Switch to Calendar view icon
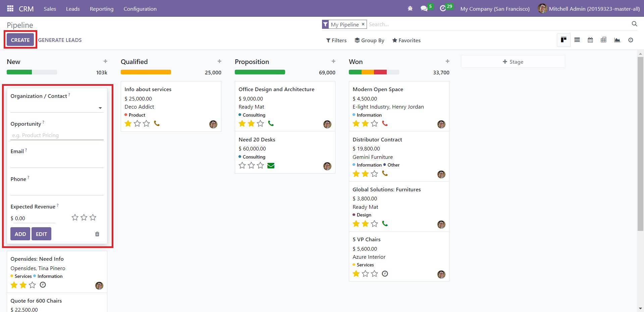 coord(590,40)
